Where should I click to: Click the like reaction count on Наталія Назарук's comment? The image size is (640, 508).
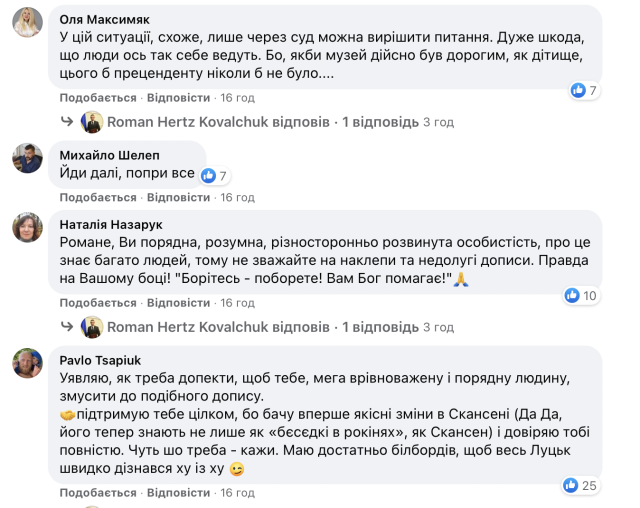[x=590, y=295]
